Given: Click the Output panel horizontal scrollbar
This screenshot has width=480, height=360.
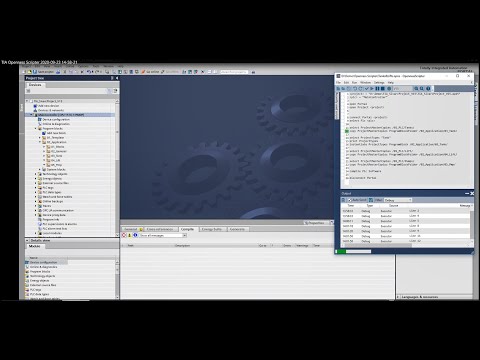Looking at the screenshot, I should 378,245.
